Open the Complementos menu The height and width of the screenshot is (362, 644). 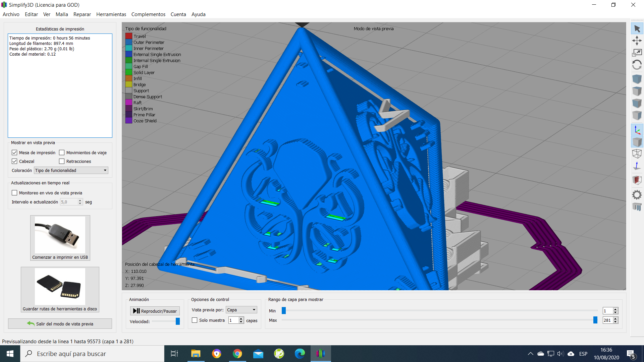pos(148,14)
